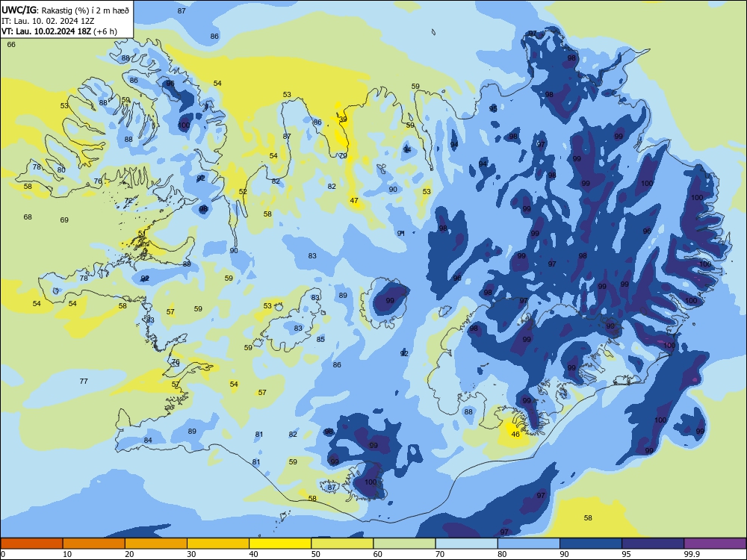747x560 pixels.
Task: Click the 'VT: Lau. 10.02.2024 18Z (+6 h)' line
Action: point(59,31)
